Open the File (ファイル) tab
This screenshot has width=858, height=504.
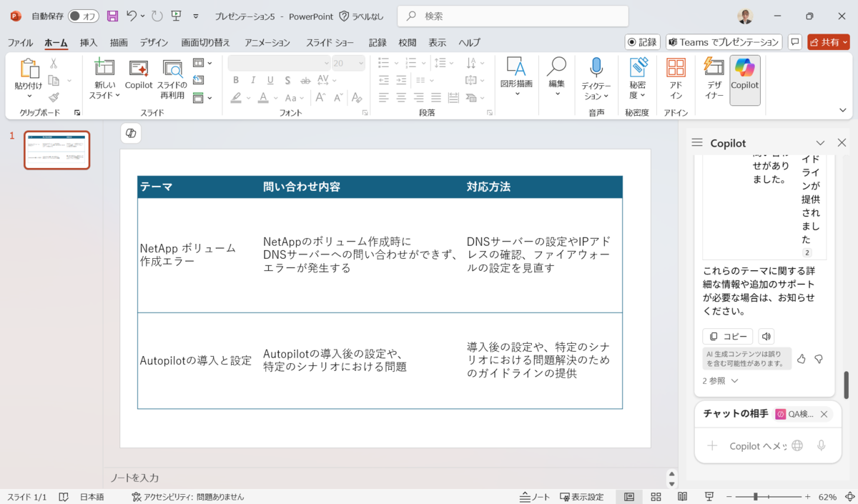click(20, 42)
